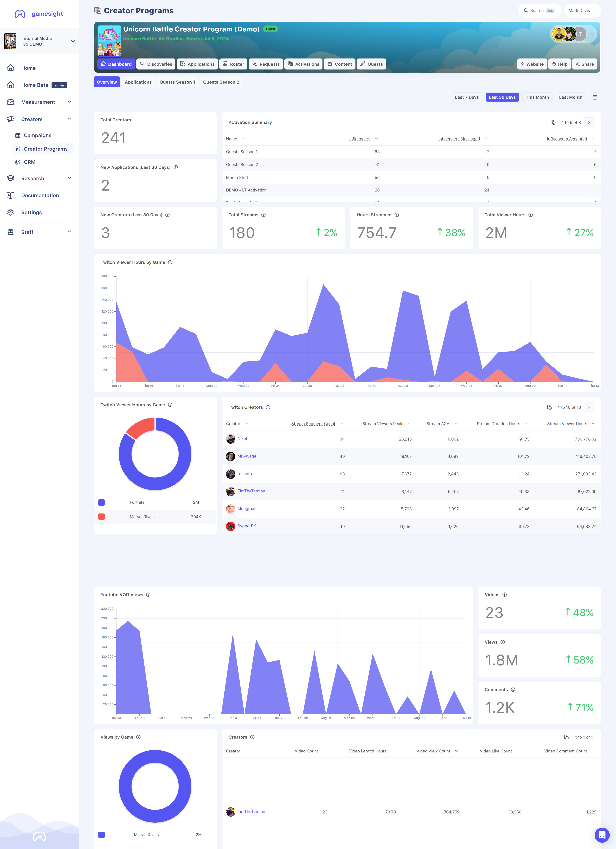Click the info icon beside Youtube VOD Views
This screenshot has height=849, width=616.
pos(148,594)
